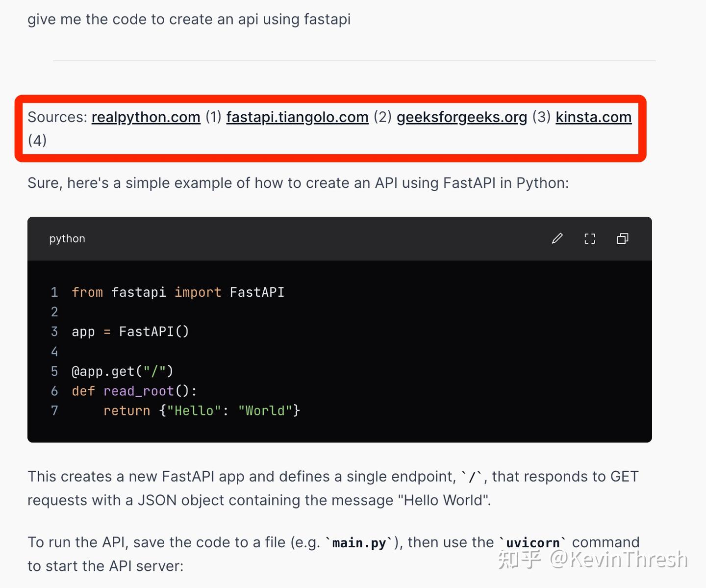Follow the kinsta.com source link
The height and width of the screenshot is (588, 706).
[593, 117]
